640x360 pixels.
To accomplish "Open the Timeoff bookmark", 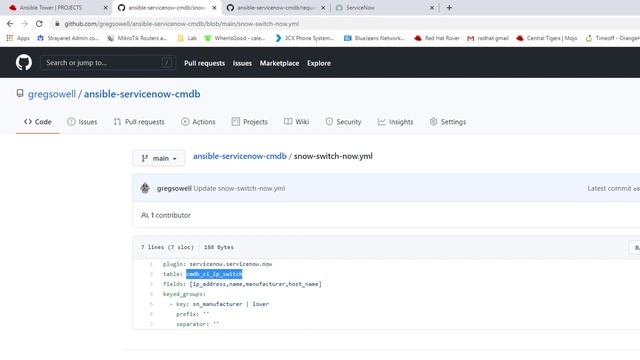I will pos(612,38).
